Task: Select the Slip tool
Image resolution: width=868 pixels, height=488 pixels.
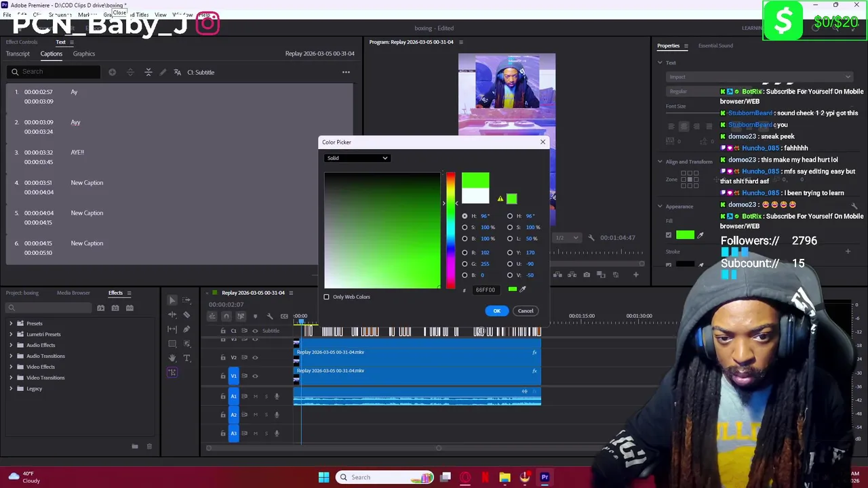Action: click(172, 329)
